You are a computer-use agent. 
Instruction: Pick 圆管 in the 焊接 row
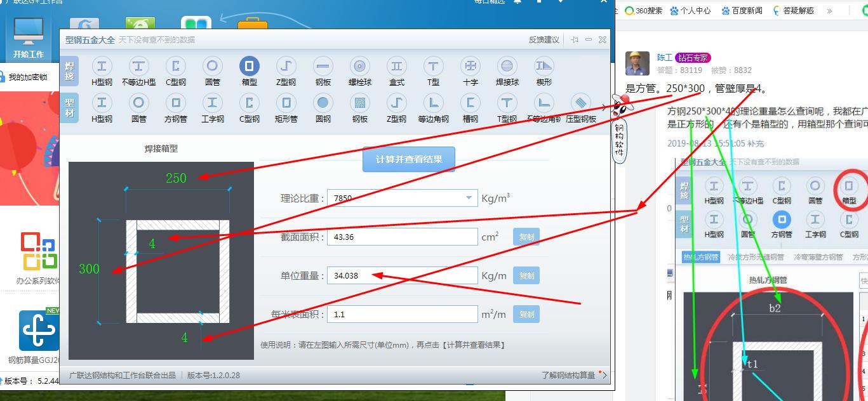(212, 66)
